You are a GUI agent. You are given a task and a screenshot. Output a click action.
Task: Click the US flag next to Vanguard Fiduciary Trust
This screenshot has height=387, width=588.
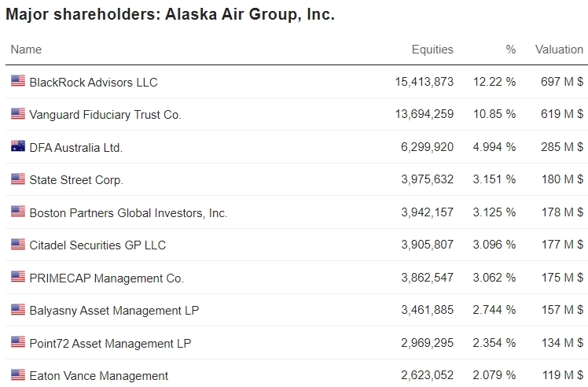pyautogui.click(x=17, y=114)
